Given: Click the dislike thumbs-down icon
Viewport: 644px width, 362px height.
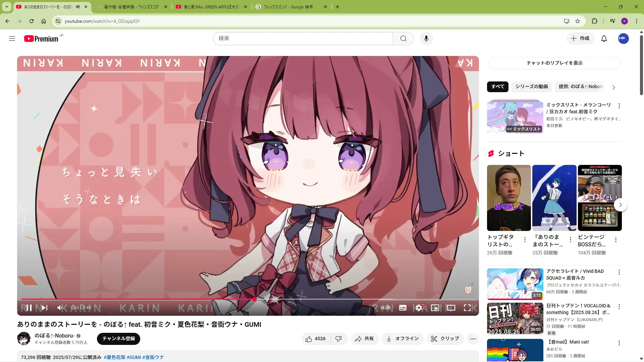Looking at the screenshot, I should click(339, 339).
